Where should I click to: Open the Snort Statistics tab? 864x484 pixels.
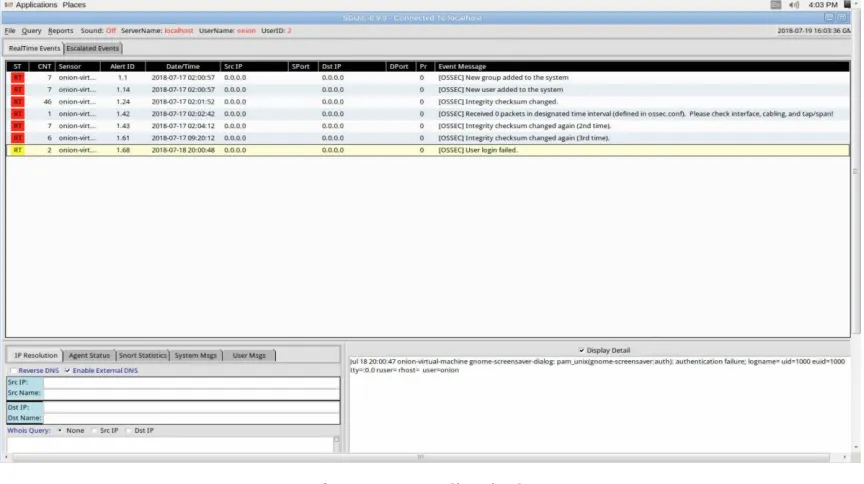[143, 356]
